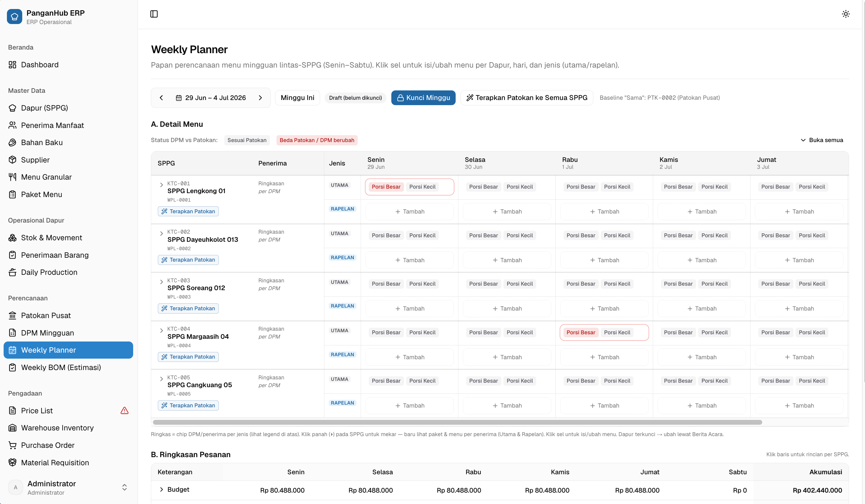
Task: Open Menu Granular page
Action: click(68, 177)
